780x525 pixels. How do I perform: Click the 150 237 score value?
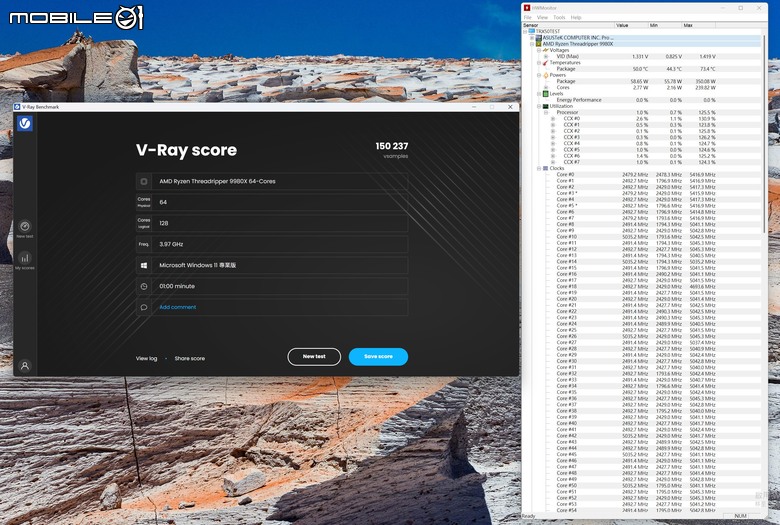[391, 146]
